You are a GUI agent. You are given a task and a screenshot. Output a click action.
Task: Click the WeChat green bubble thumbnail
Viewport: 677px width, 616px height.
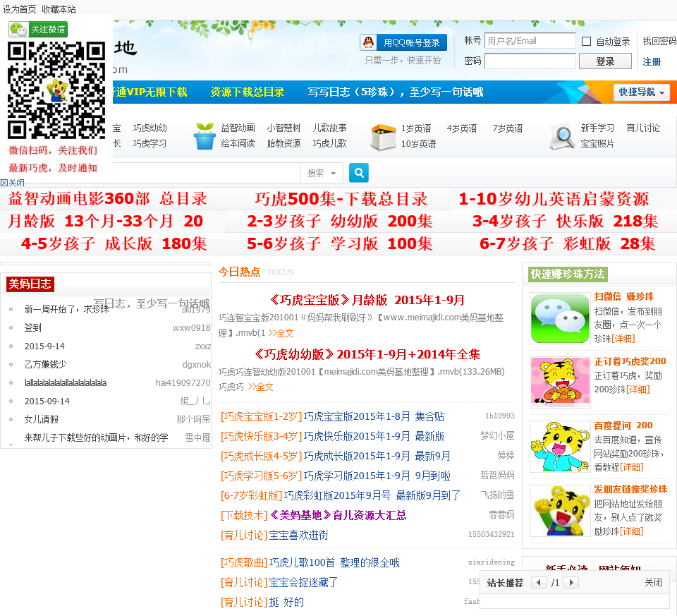pyautogui.click(x=560, y=318)
